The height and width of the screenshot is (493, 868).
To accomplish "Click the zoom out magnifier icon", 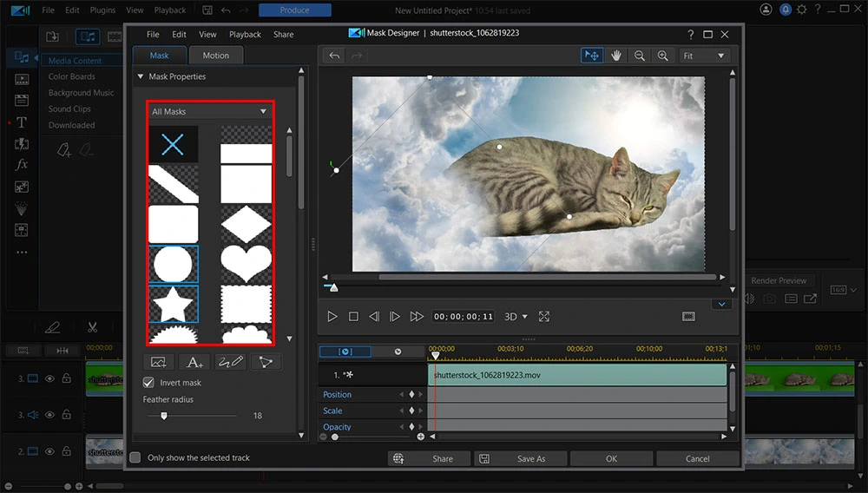I will (x=640, y=56).
